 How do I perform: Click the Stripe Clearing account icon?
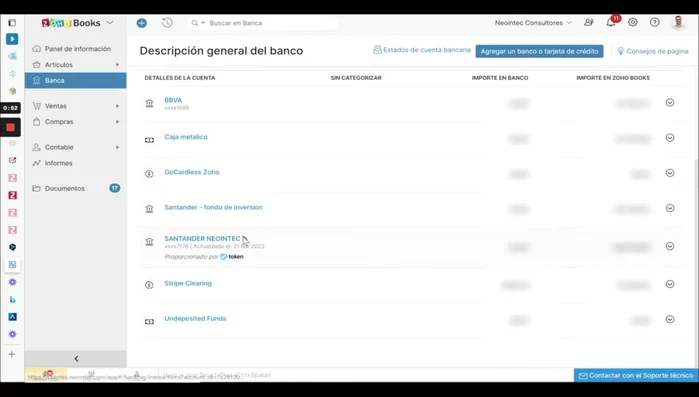tap(149, 285)
